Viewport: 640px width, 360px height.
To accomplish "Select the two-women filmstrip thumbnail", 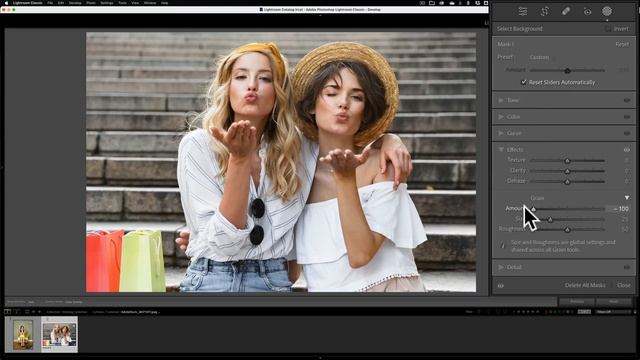I will [60, 334].
